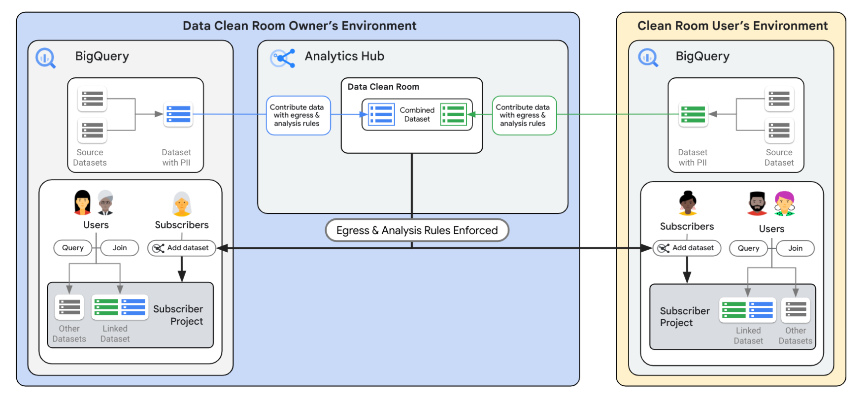Screen dimensions: 868x404
Task: Click the Other Datasets label in user's Subscriber Project
Action: (x=796, y=336)
